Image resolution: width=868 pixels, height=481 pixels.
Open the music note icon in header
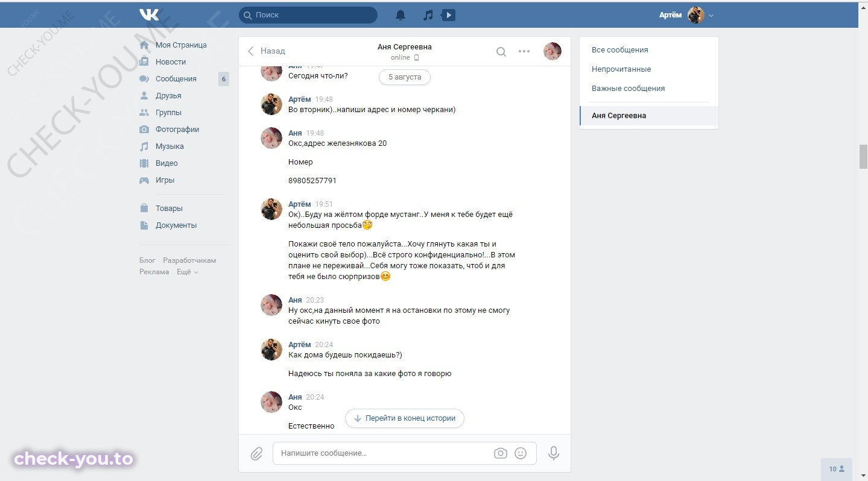(x=428, y=15)
